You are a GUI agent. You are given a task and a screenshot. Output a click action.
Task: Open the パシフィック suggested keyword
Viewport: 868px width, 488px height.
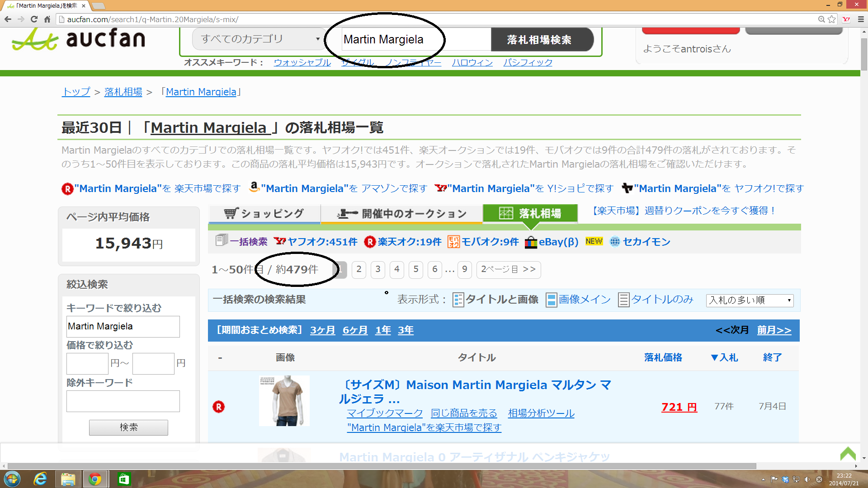pos(528,62)
